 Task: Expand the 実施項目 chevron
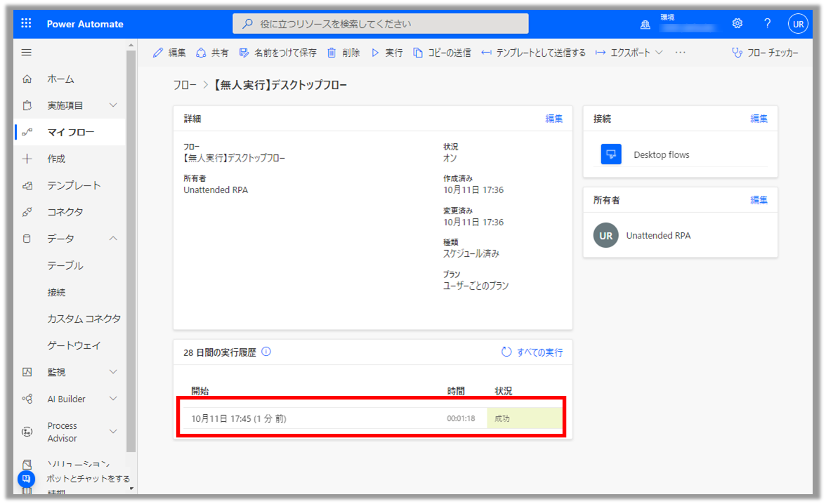pyautogui.click(x=113, y=105)
